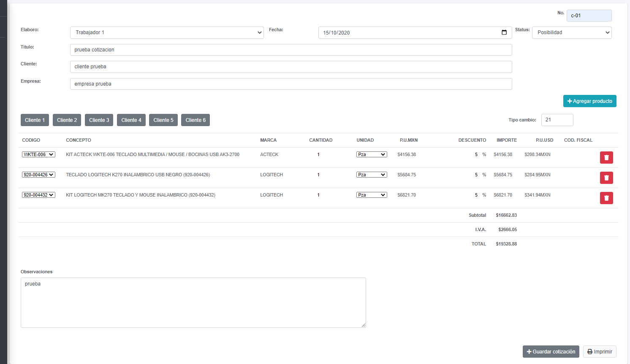Click the $341.94MXN price cell
Viewport: 630px width, 364px height.
(538, 195)
